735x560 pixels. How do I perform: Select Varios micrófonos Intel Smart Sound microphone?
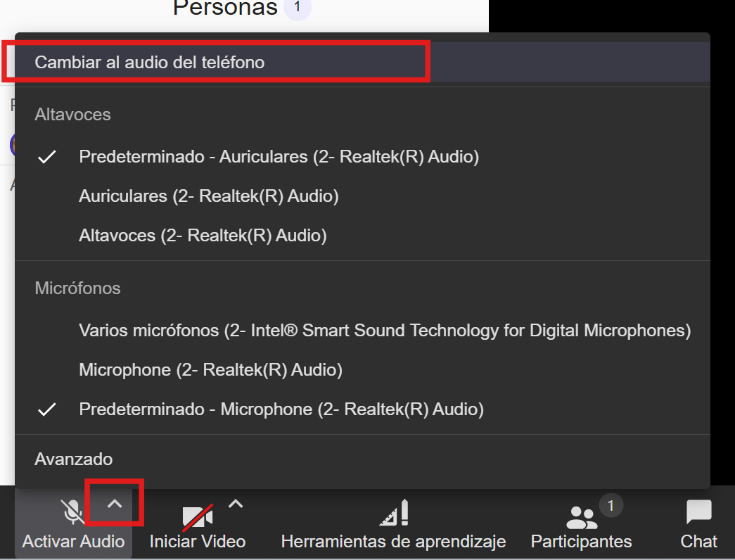362,331
